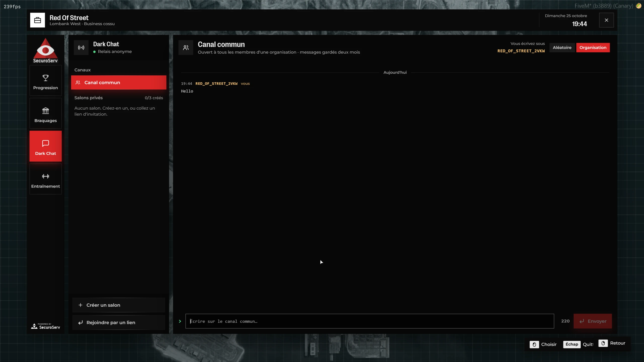Click the Canaux section heading
The width and height of the screenshot is (644, 362).
click(x=83, y=70)
